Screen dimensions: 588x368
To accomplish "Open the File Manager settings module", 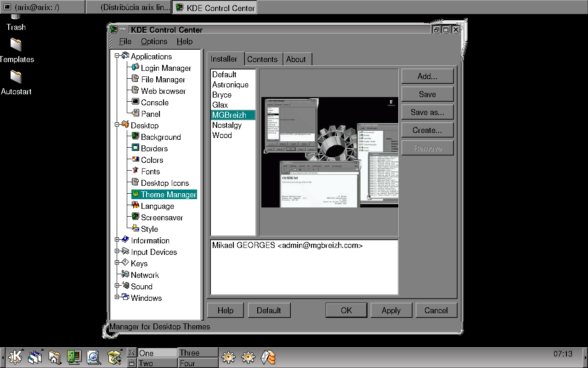I will (x=158, y=80).
